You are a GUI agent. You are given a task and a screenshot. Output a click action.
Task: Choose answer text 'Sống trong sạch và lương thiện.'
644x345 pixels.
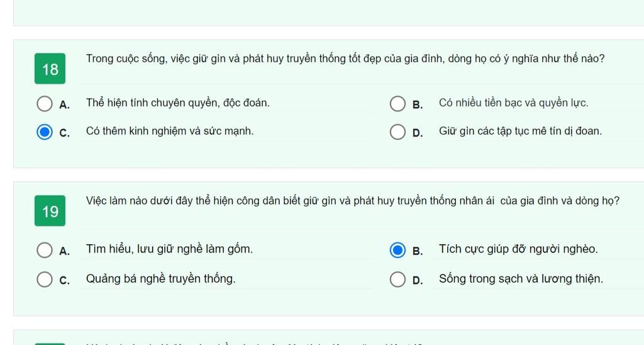[521, 279]
